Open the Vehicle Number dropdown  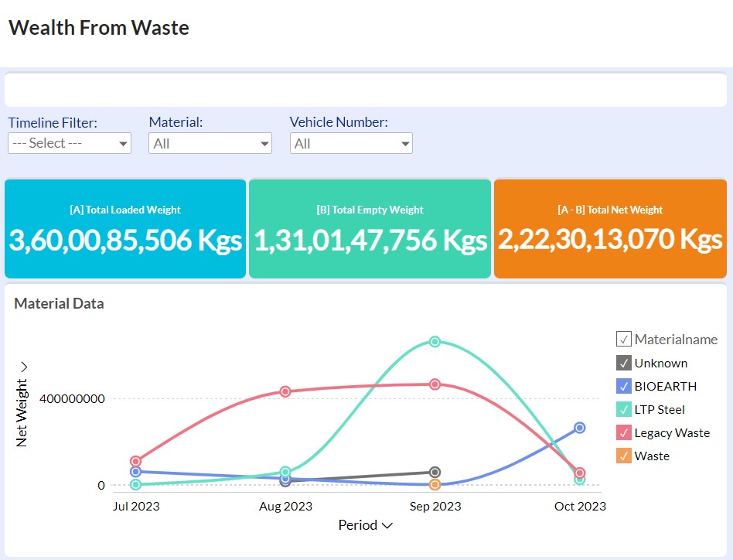click(351, 143)
